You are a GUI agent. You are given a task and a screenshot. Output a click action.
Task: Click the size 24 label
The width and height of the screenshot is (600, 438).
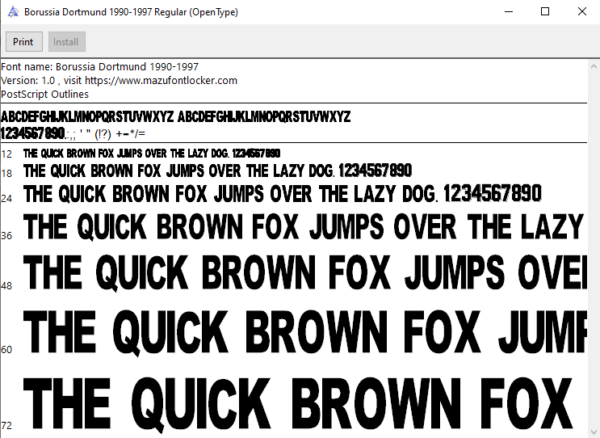(7, 198)
